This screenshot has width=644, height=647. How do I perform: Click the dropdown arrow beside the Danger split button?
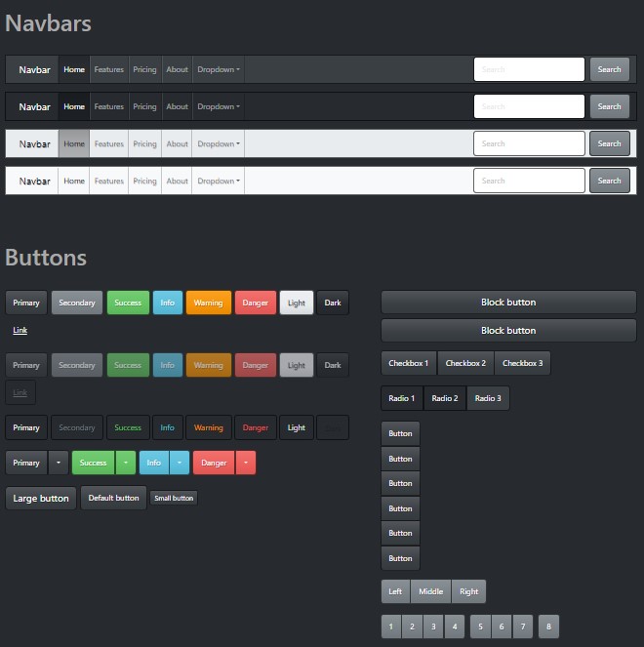245,463
